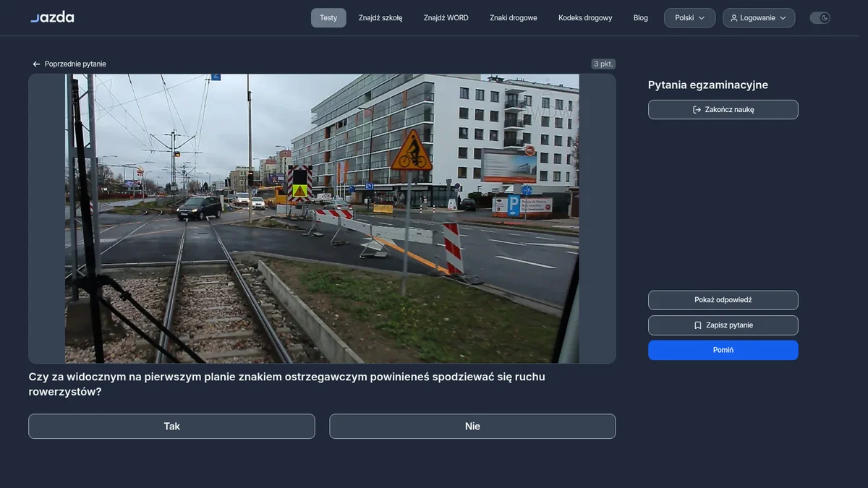Toggle dark mode switch
This screenshot has width=868, height=488.
[x=820, y=18]
